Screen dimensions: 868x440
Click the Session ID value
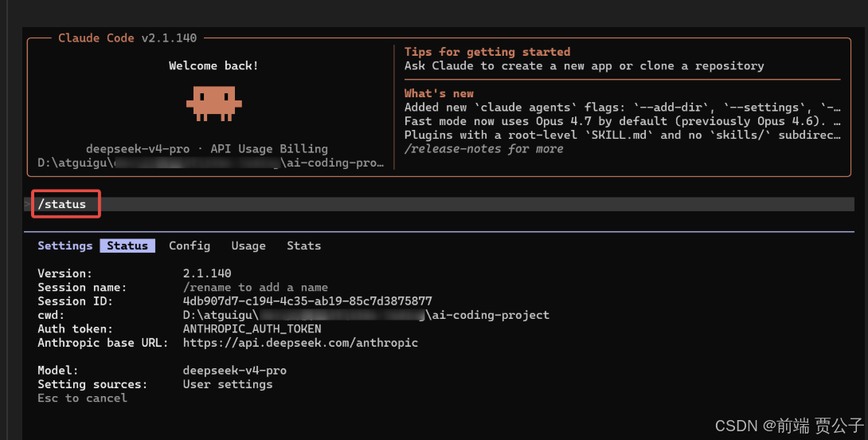click(307, 301)
